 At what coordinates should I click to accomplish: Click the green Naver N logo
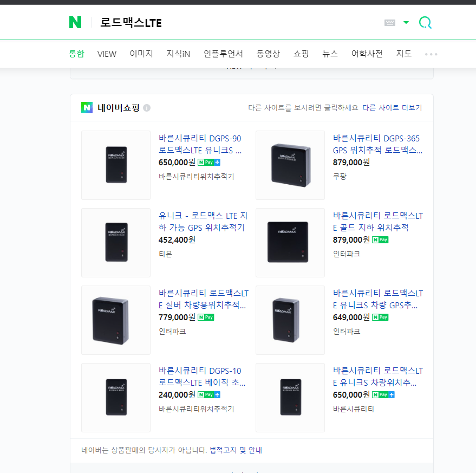[x=75, y=22]
